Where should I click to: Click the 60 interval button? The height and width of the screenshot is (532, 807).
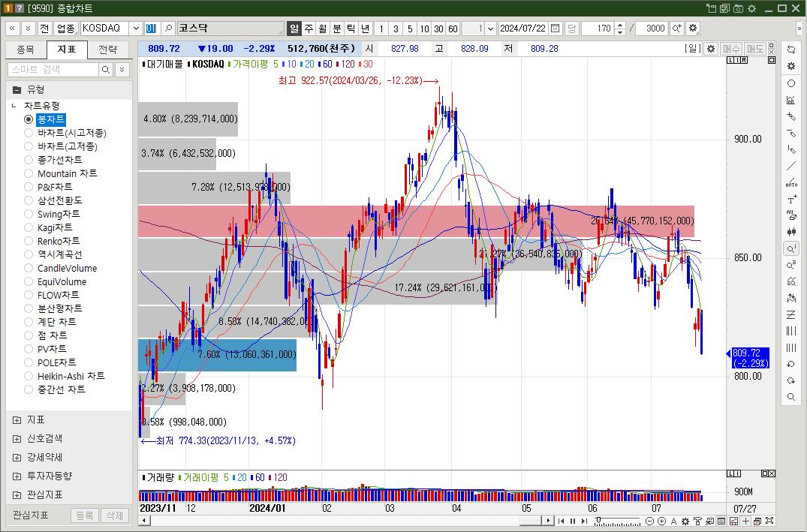click(453, 29)
